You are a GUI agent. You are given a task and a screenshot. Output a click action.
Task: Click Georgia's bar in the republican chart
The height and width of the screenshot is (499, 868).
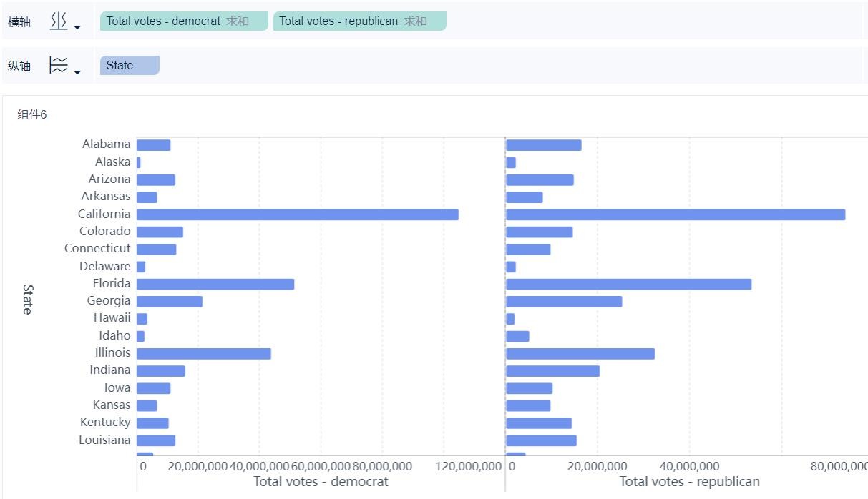pos(564,301)
